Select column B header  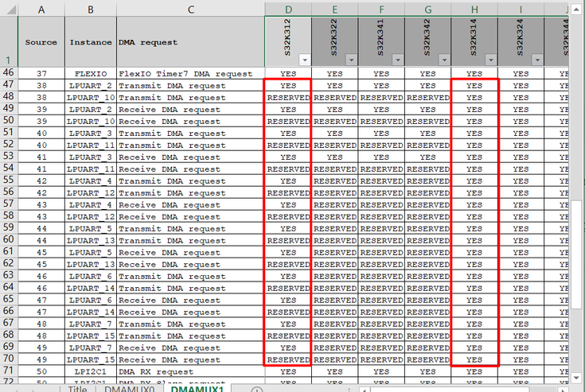[x=91, y=9]
